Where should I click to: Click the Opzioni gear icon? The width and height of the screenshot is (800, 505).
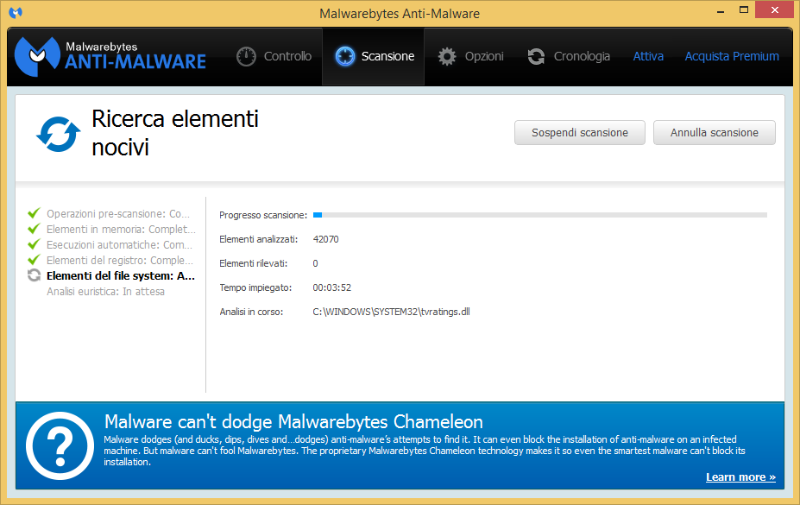(447, 56)
